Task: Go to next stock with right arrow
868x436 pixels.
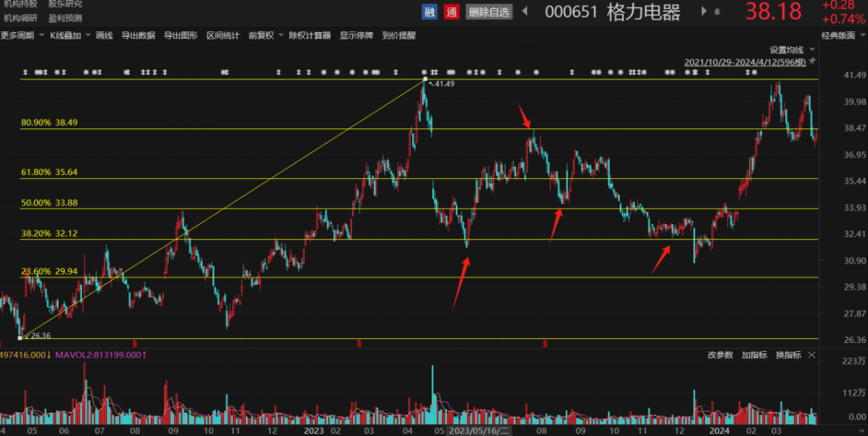Action: pyautogui.click(x=705, y=11)
